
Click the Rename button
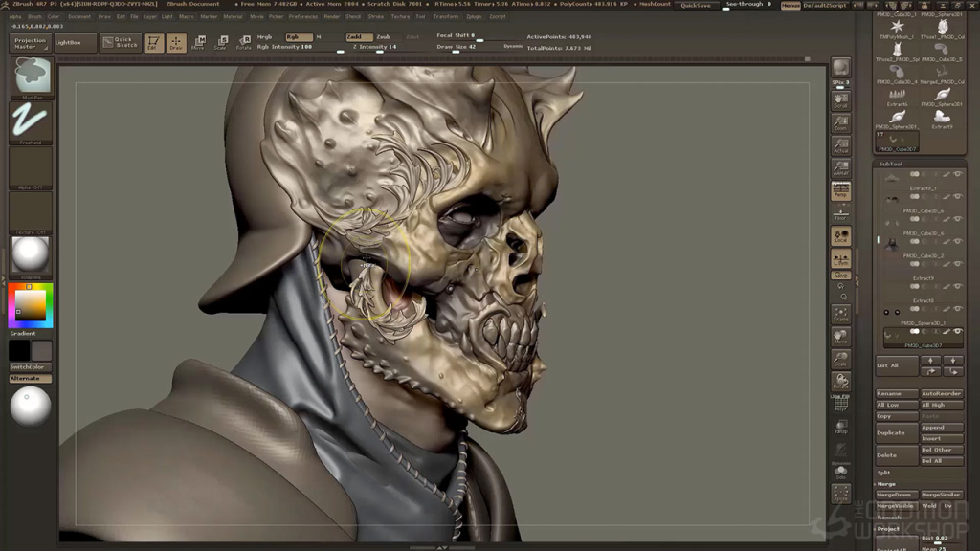(x=897, y=394)
